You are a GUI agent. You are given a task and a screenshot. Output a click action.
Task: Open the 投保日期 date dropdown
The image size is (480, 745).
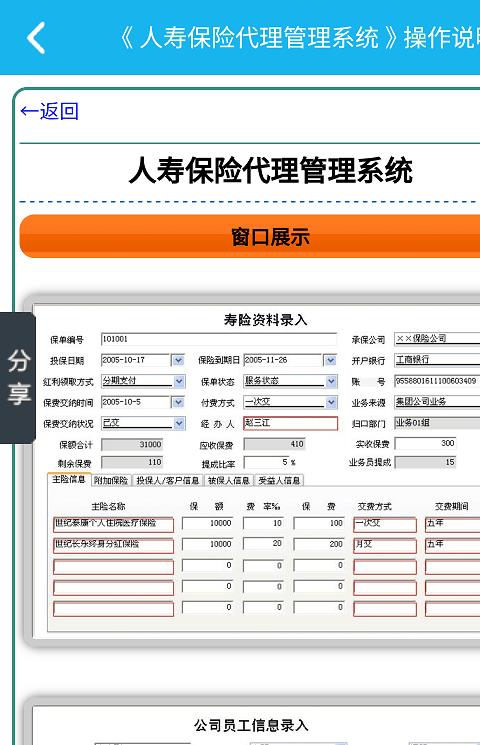click(178, 360)
